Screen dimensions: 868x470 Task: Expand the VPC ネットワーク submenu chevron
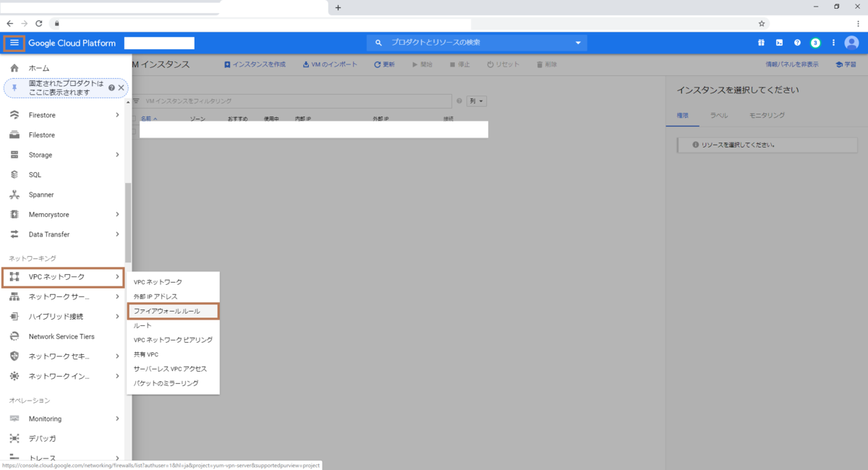[117, 277]
